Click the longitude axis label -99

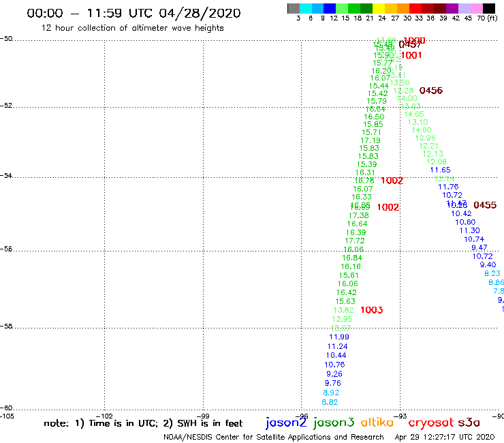pos(203,416)
